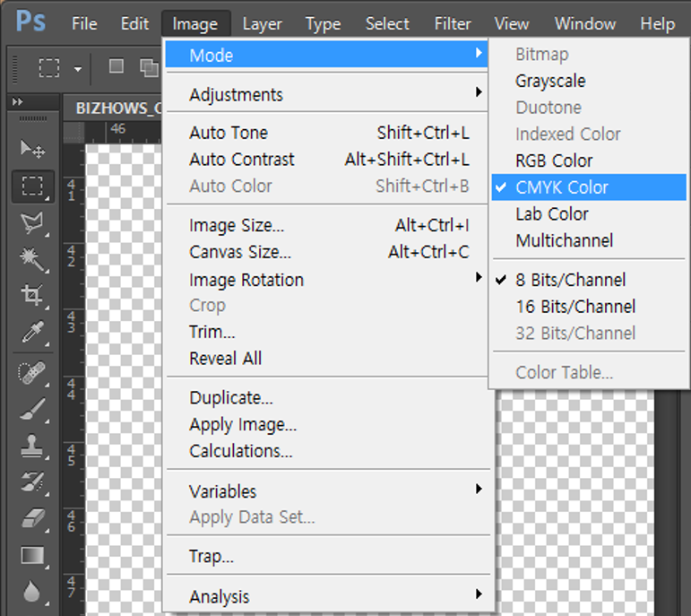Open the Window menu
Image resolution: width=691 pixels, height=616 pixels.
point(585,24)
